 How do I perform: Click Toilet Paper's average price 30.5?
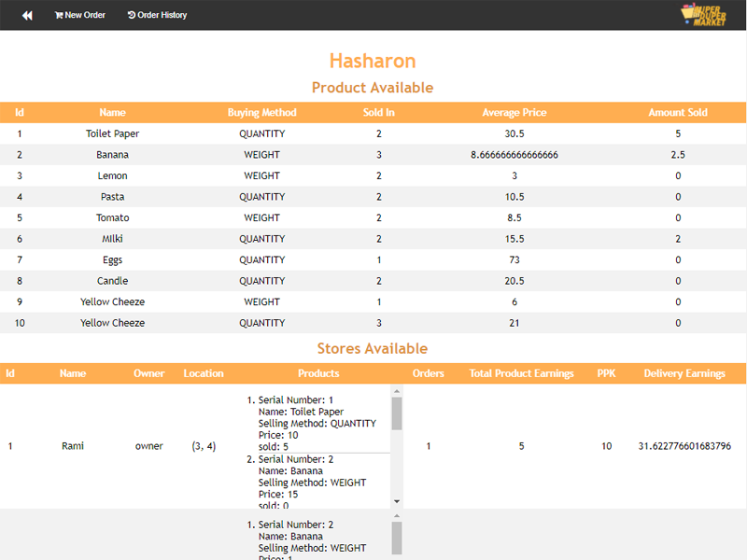(x=514, y=133)
